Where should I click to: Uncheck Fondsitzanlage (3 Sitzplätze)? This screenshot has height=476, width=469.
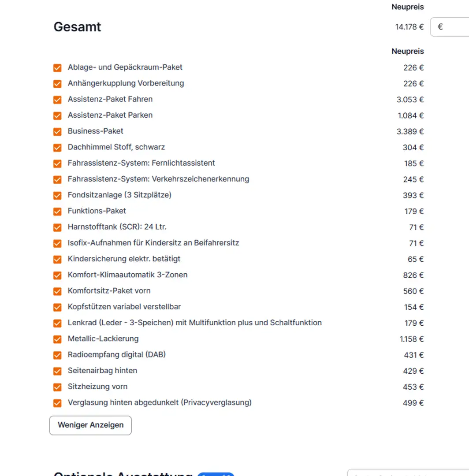pos(57,195)
